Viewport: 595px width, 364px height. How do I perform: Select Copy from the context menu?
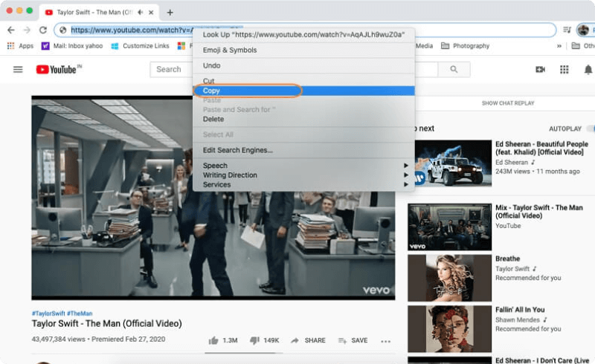212,91
